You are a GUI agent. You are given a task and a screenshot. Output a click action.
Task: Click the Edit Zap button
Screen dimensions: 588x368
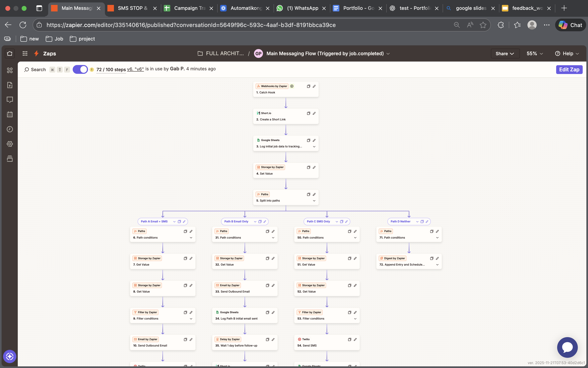pyautogui.click(x=569, y=69)
